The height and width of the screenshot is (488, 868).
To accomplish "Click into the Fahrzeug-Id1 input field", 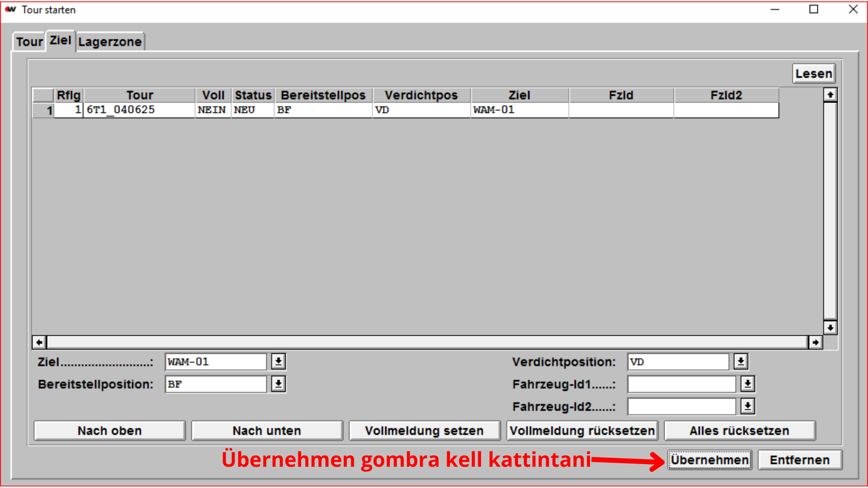I will point(681,384).
